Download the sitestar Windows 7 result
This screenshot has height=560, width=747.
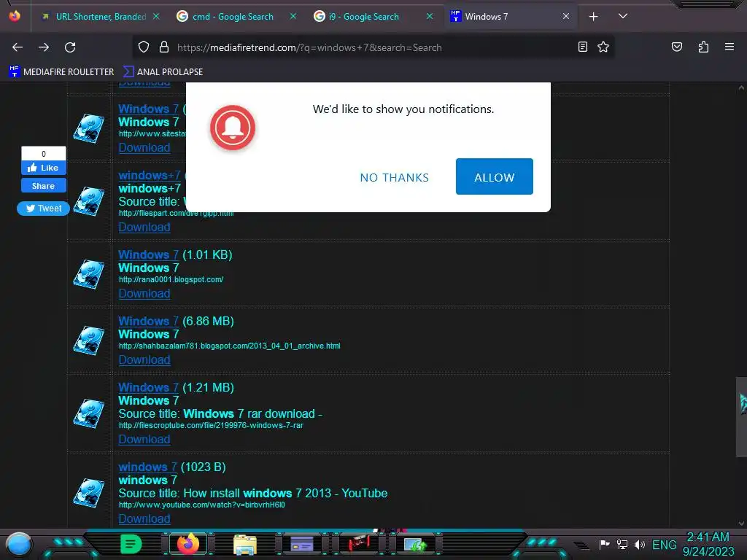(x=144, y=147)
